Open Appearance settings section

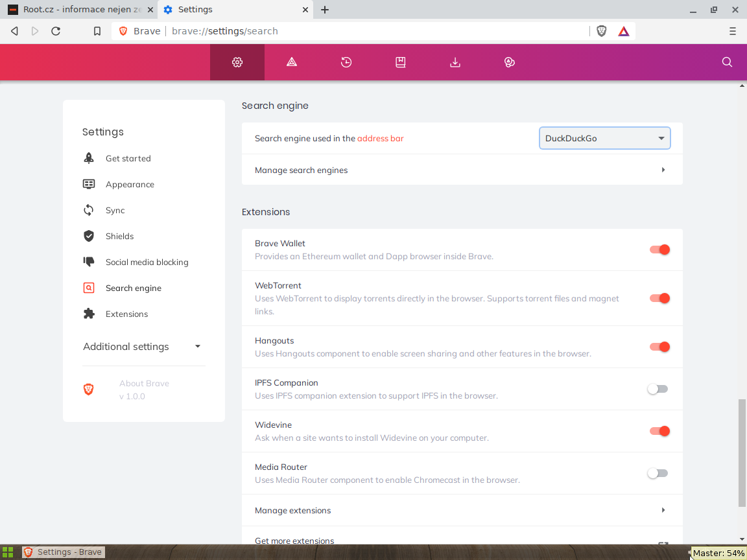(130, 184)
